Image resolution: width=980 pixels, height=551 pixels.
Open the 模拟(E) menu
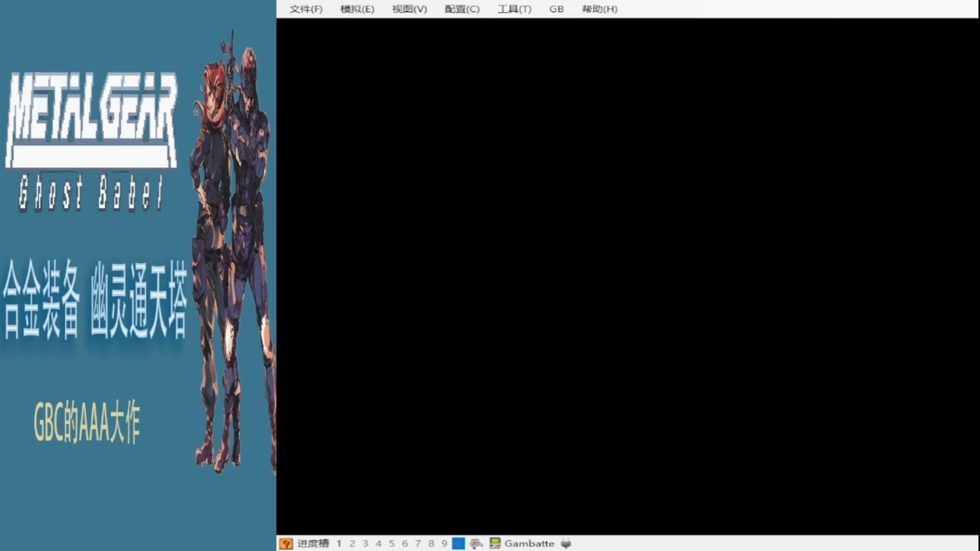[357, 9]
